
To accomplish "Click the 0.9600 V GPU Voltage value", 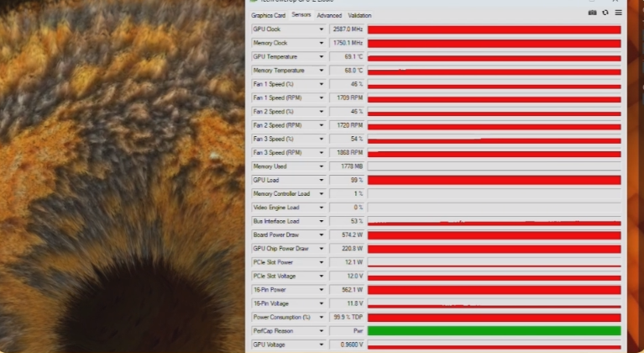I will coord(347,345).
